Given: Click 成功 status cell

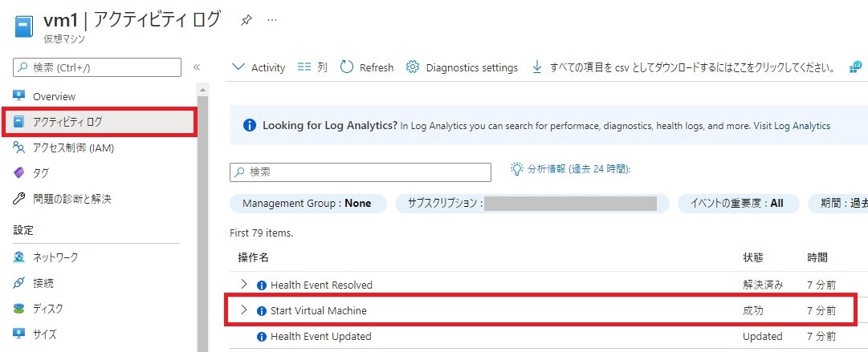Looking at the screenshot, I should (x=753, y=311).
